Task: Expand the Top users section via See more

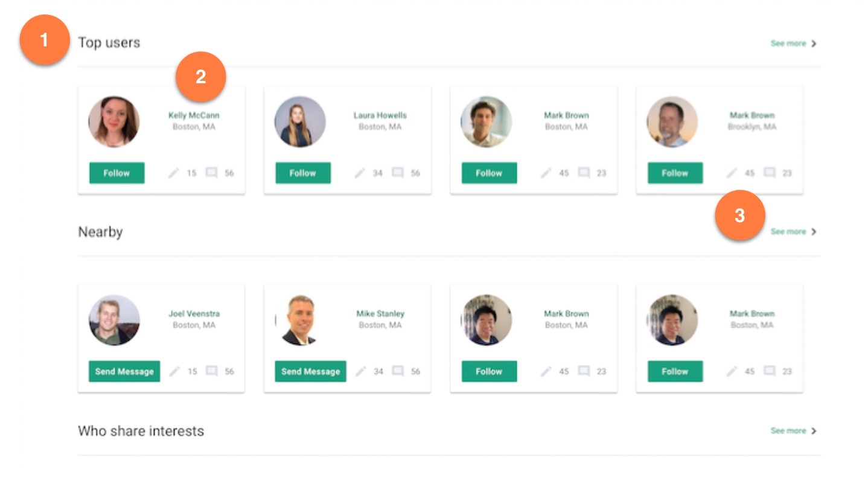Action: click(x=793, y=43)
